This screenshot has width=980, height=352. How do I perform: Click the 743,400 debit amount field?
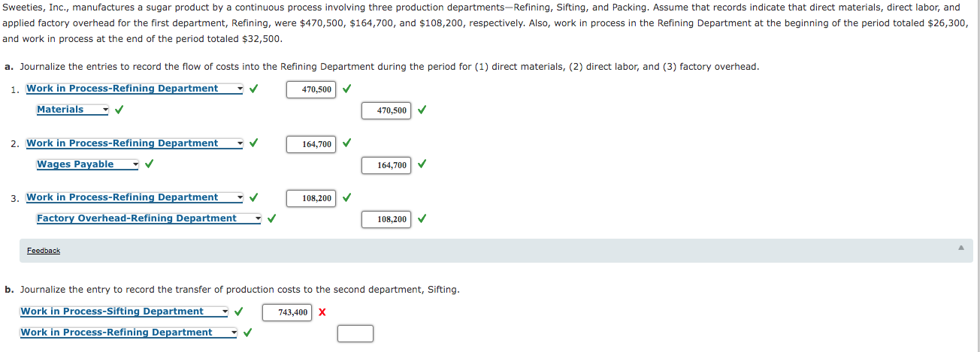(x=287, y=312)
